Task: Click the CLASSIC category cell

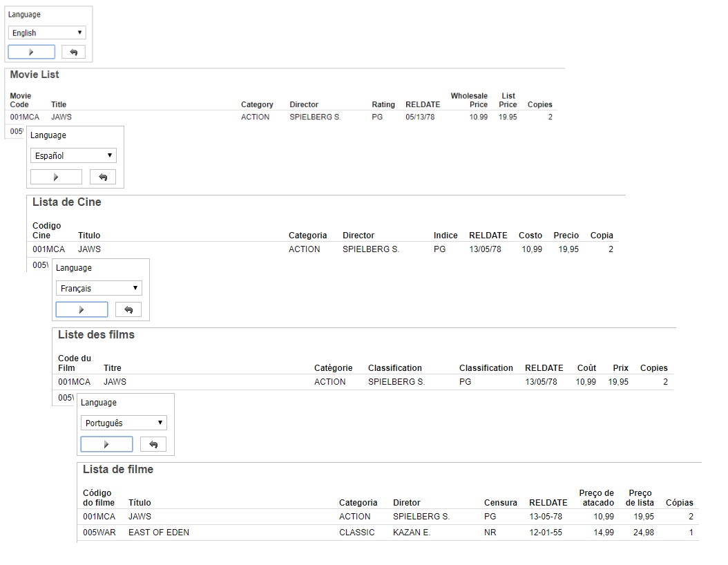Action: pyautogui.click(x=356, y=533)
